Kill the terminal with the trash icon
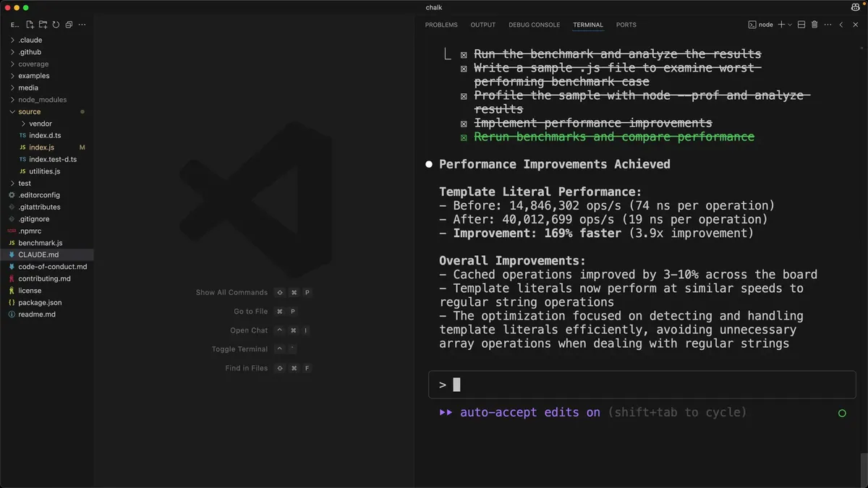This screenshot has height=488, width=868. coord(814,25)
